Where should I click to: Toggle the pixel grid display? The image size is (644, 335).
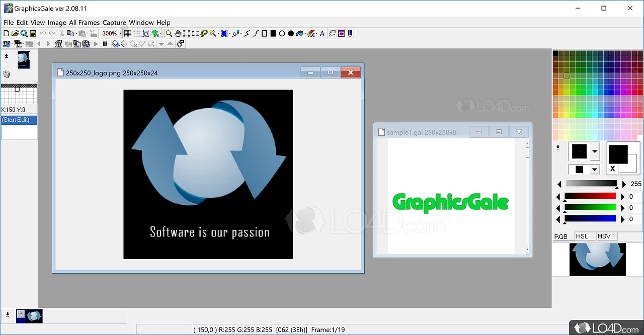[127, 34]
